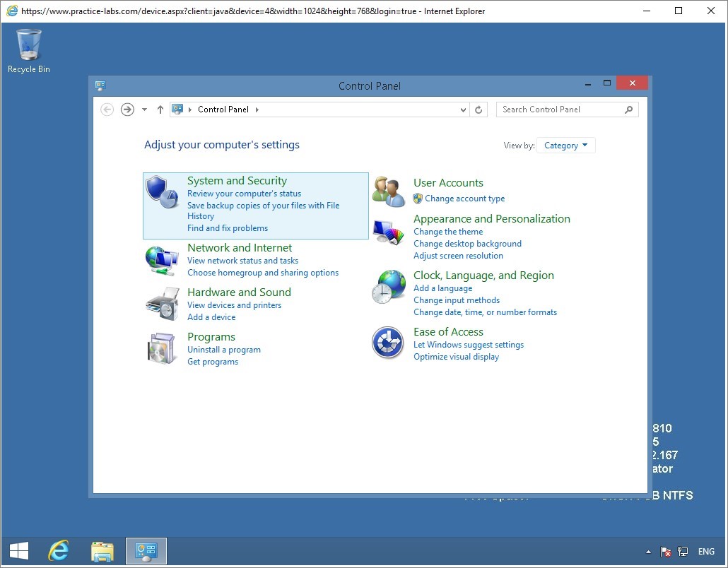This screenshot has width=728, height=568.
Task: Select Adjust screen resolution link
Action: coord(458,256)
